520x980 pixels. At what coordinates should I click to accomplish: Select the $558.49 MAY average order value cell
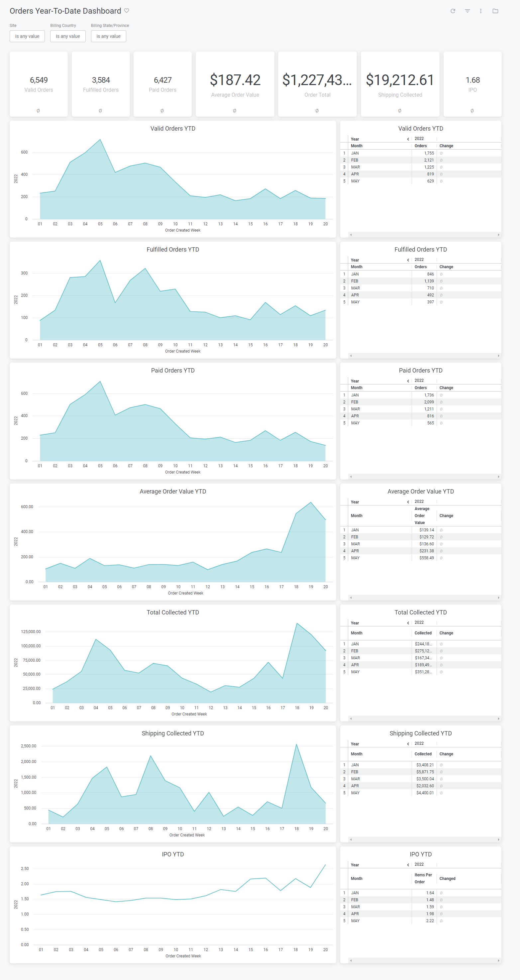click(x=424, y=558)
